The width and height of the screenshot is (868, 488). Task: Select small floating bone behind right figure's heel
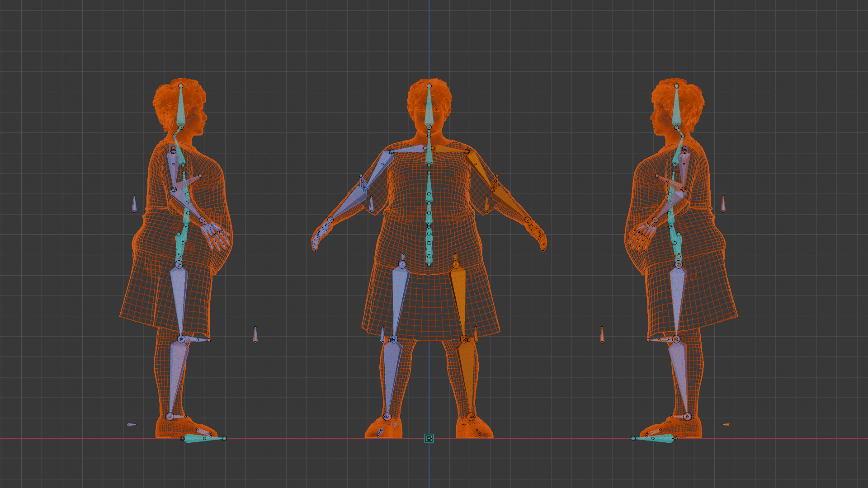726,424
